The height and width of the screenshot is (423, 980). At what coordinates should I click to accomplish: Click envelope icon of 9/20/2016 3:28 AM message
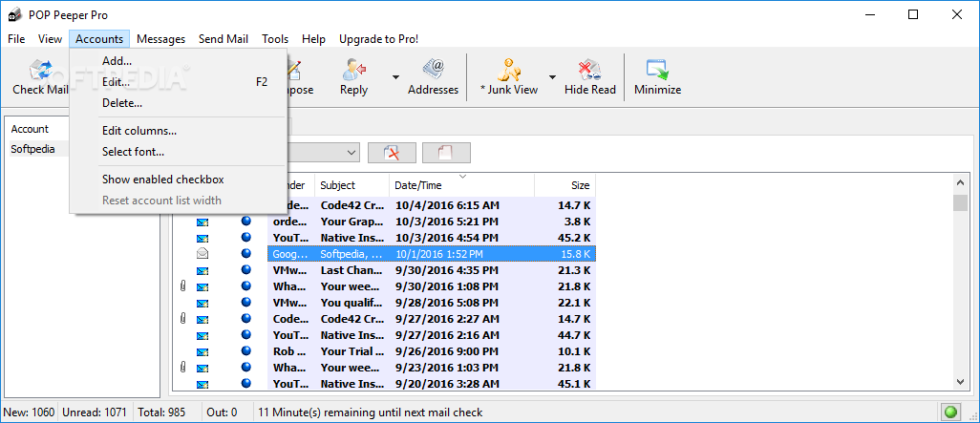pyautogui.click(x=202, y=384)
